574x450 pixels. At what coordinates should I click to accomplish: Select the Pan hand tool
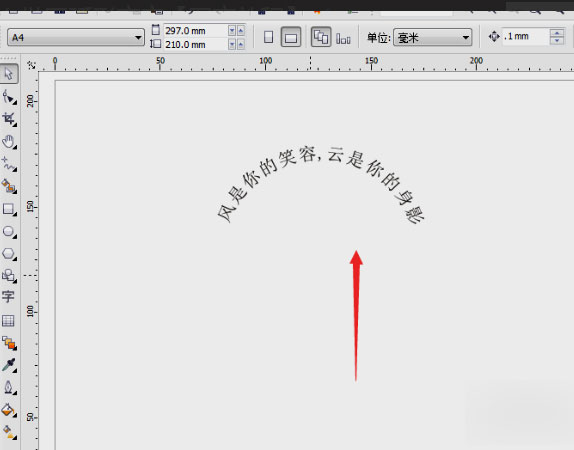point(9,142)
